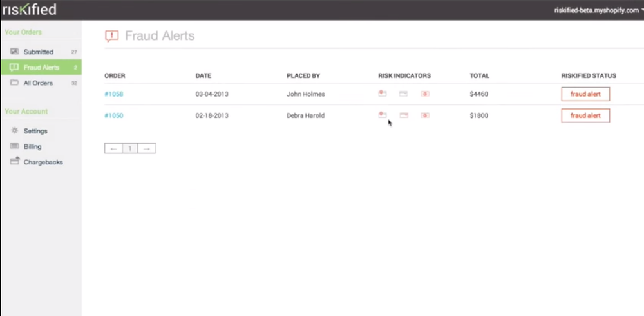Open order #1058 link

[114, 94]
